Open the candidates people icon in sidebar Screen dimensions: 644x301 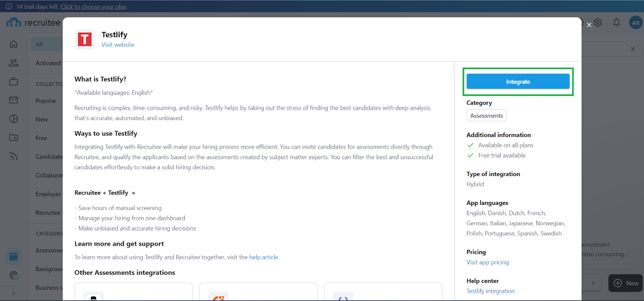tap(14, 63)
